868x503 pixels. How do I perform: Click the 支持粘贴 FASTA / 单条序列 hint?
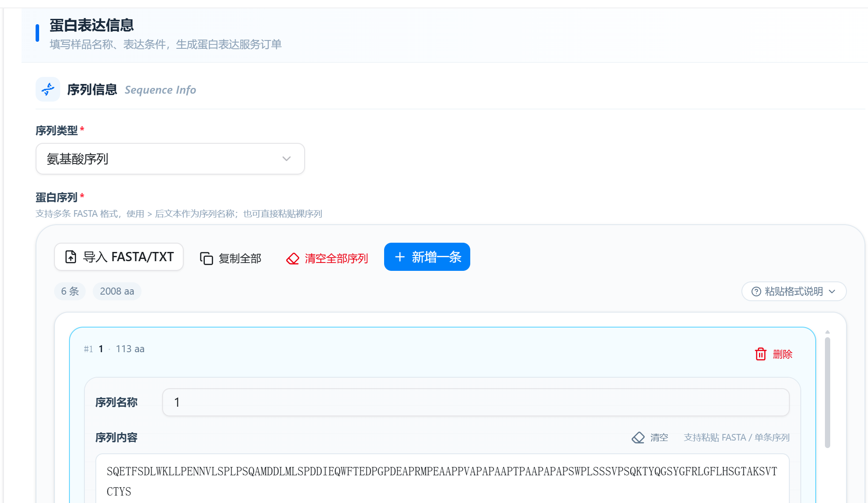coord(737,437)
